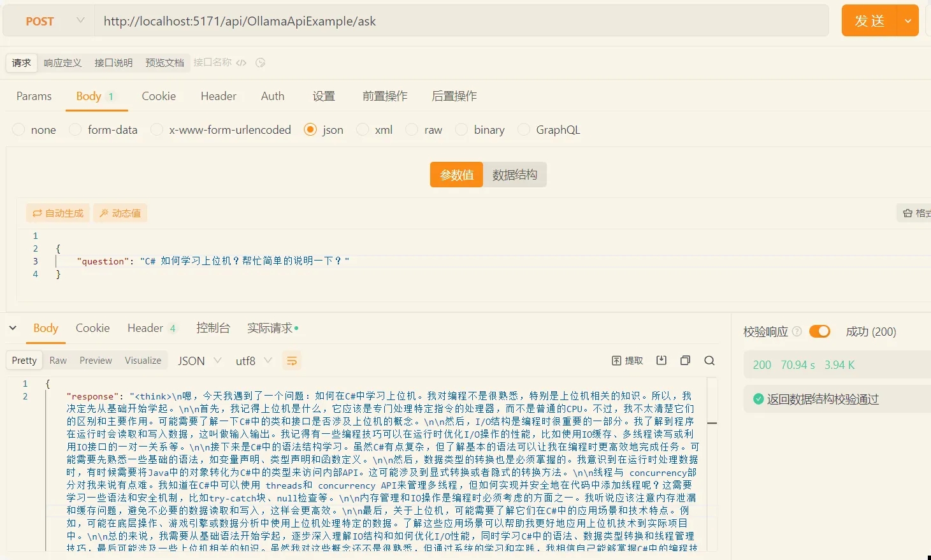Click the 动态值 button
931x560 pixels.
click(x=120, y=213)
